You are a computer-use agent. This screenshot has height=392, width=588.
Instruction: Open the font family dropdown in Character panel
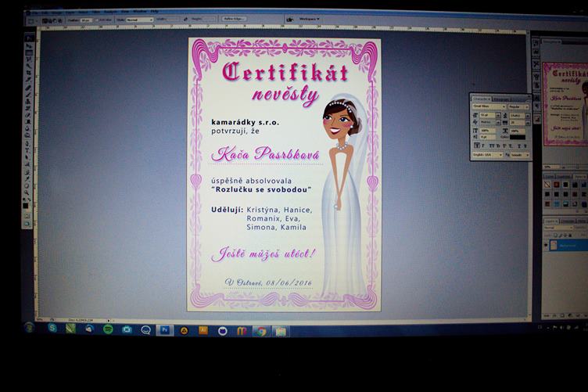489,106
